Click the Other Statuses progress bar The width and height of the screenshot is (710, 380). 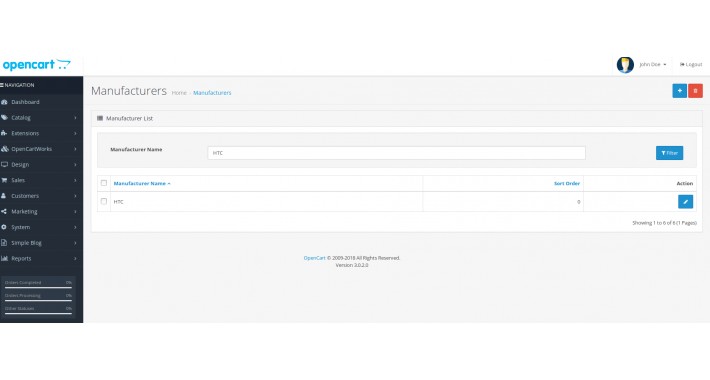click(38, 313)
